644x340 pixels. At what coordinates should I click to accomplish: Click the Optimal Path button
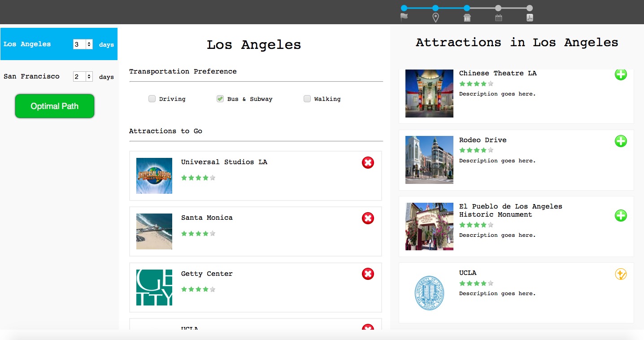[55, 106]
